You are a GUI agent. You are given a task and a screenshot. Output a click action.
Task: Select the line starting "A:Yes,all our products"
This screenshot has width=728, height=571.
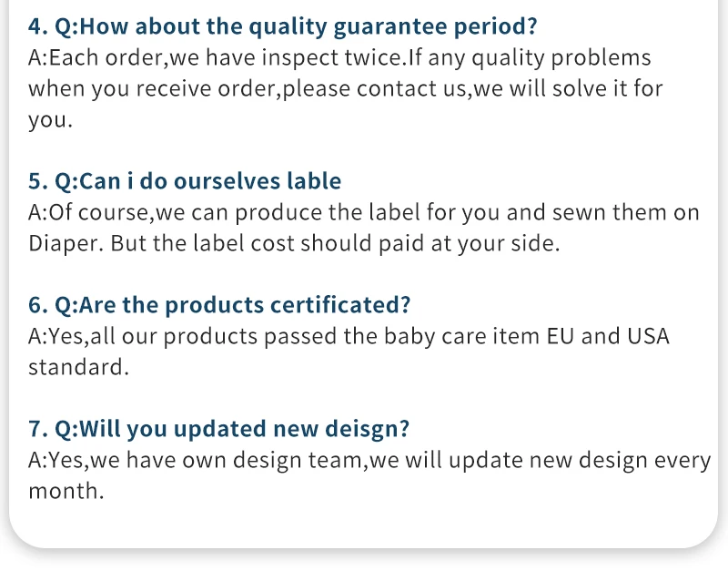coord(349,336)
